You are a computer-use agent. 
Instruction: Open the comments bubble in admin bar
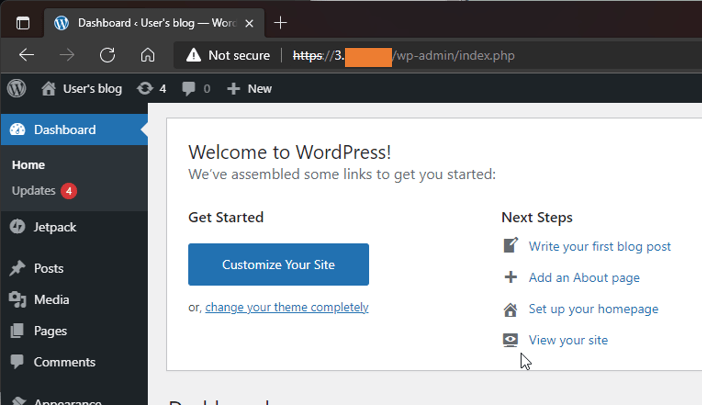[196, 89]
